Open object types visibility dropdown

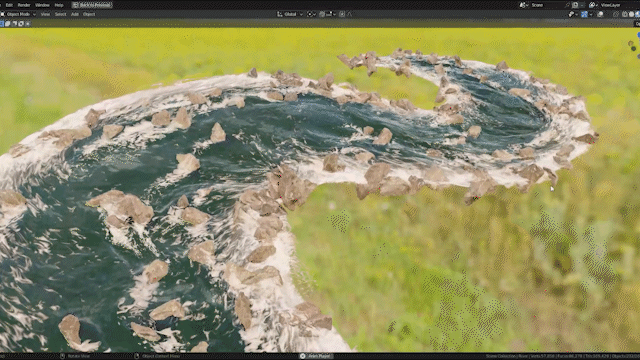click(572, 14)
